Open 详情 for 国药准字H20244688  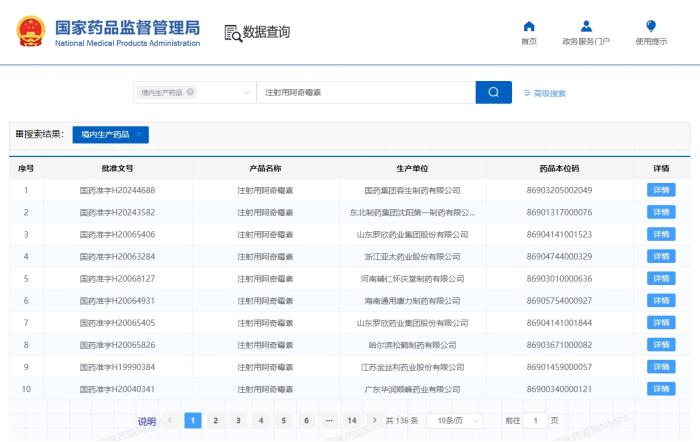(x=661, y=190)
